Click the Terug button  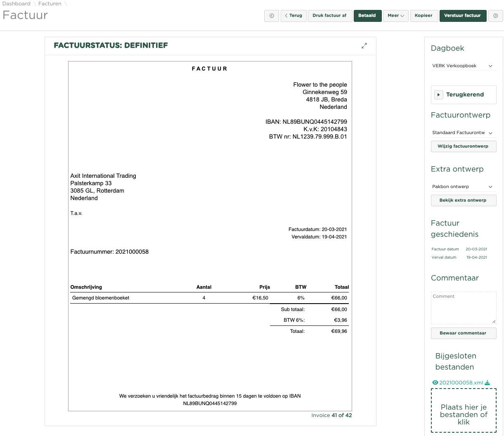coord(293,16)
